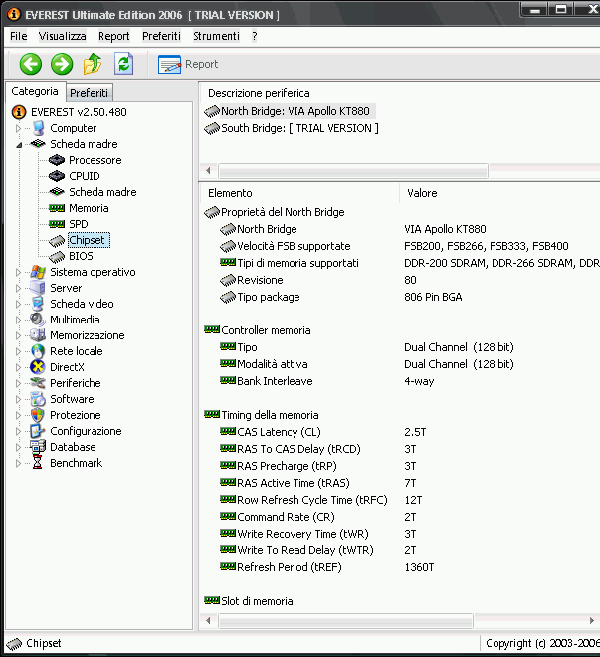The image size is (600, 657).
Task: Click the Computer tree icon
Action: coord(39,128)
